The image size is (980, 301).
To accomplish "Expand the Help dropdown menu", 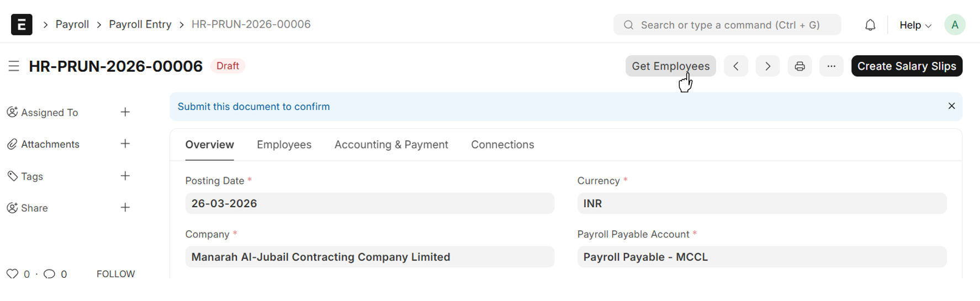I will pyautogui.click(x=915, y=25).
